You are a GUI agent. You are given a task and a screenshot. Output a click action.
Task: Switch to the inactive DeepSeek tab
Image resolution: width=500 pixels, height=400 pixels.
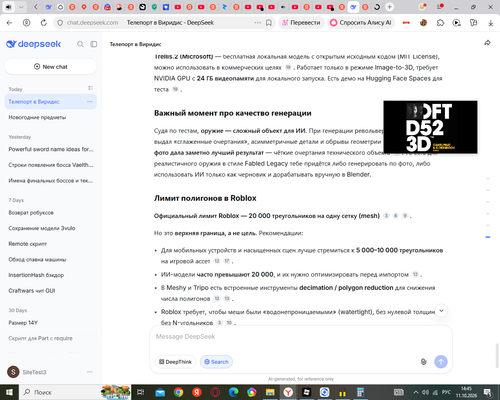coord(48,7)
